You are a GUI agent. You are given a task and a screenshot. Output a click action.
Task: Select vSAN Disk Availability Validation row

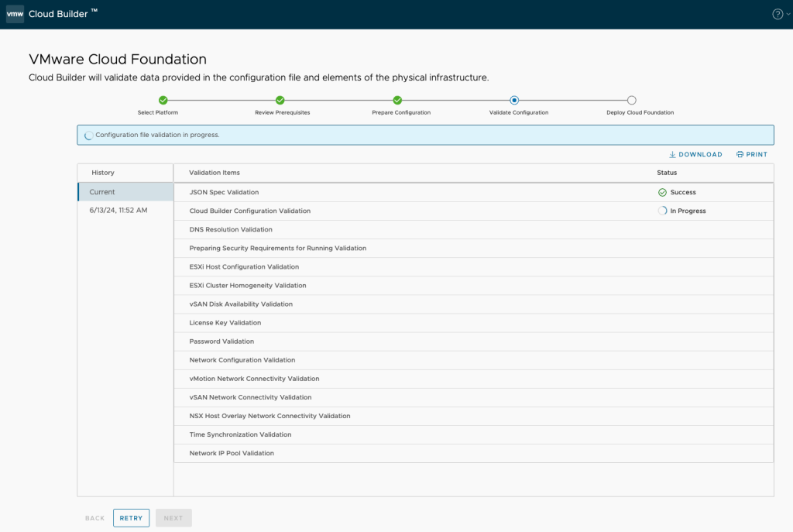click(473, 304)
